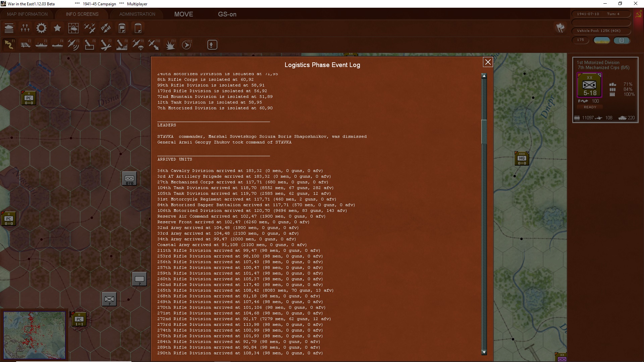The height and width of the screenshot is (362, 644).
Task: Select F3 naval transport ship mode
Action: (x=41, y=45)
